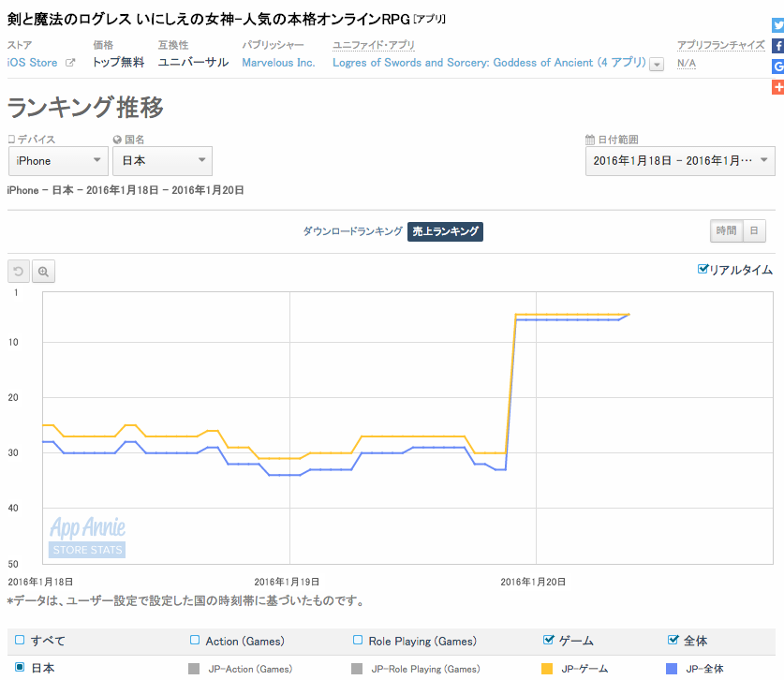Click the calendar icon by 日付範囲
The width and height of the screenshot is (784, 680).
[590, 140]
